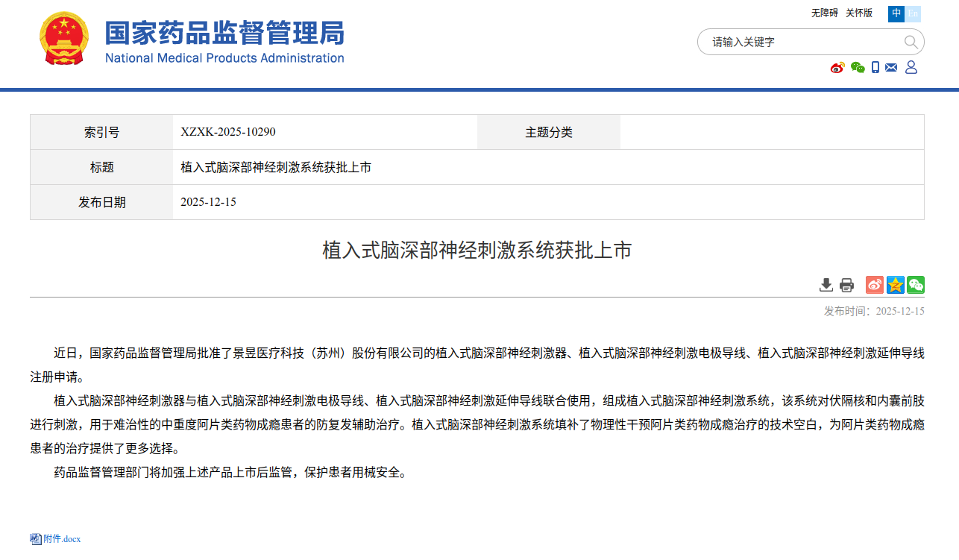
Task: Open the header Weibo icon
Action: pyautogui.click(x=837, y=68)
